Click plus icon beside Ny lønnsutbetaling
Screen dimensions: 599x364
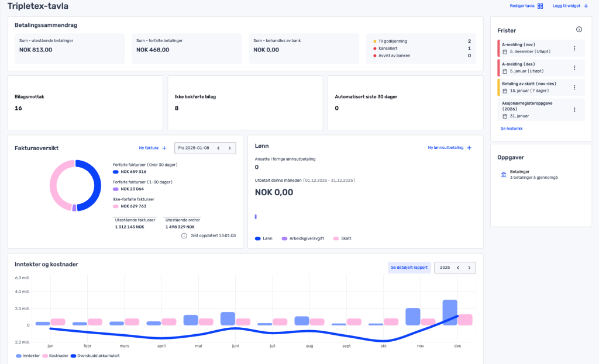469,148
